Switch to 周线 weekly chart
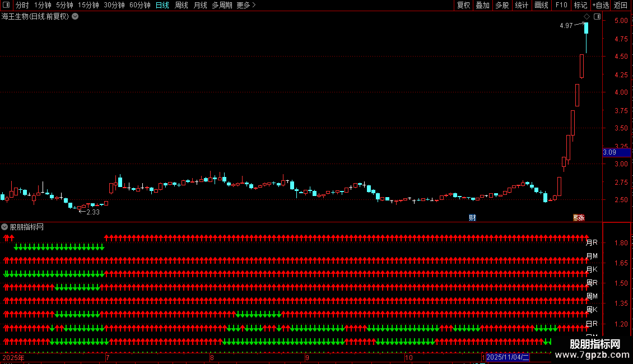 pyautogui.click(x=181, y=5)
